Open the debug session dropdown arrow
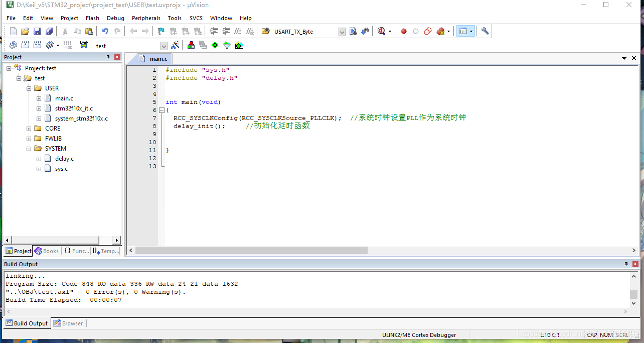Image resolution: width=644 pixels, height=343 pixels. coord(390,31)
